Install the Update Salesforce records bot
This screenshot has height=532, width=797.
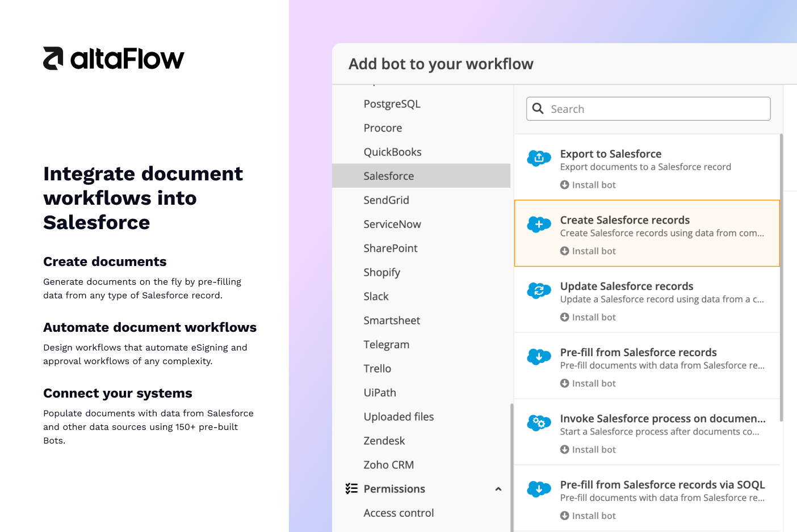[588, 318]
